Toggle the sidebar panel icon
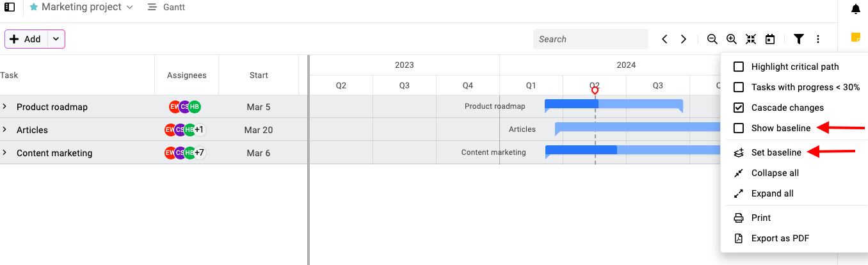This screenshot has height=265, width=868. click(10, 7)
